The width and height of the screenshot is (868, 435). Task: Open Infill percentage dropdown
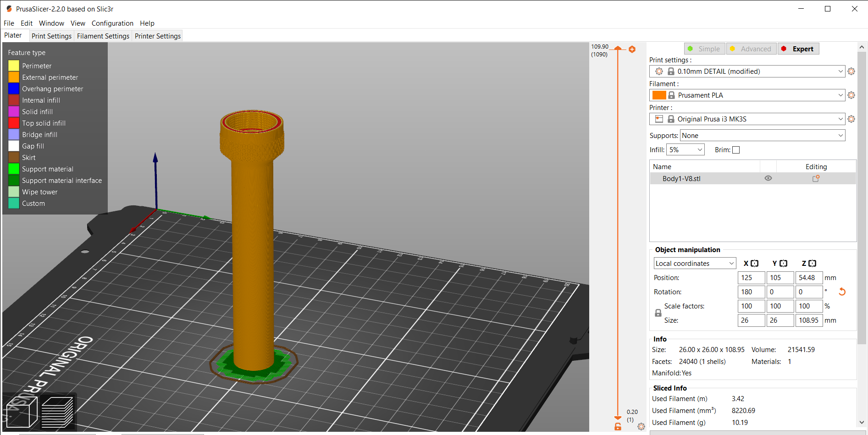click(686, 150)
